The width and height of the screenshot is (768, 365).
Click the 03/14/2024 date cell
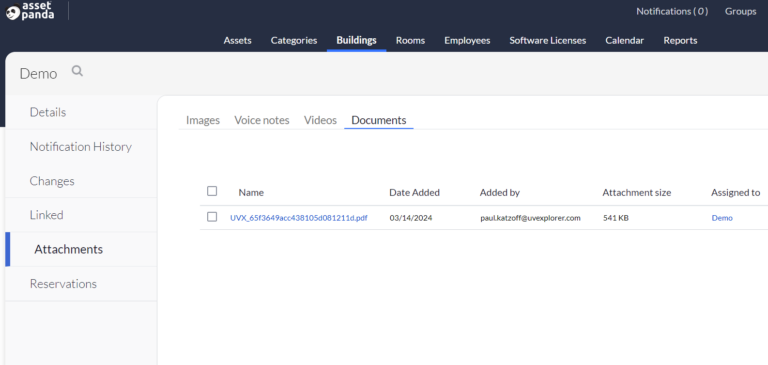pos(411,218)
